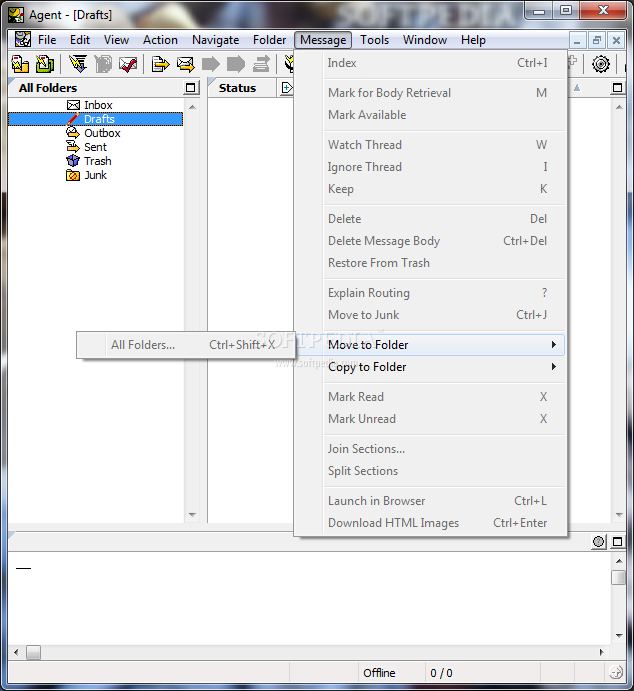Open the View menu
Viewport: 634px width, 691px height.
[x=116, y=40]
